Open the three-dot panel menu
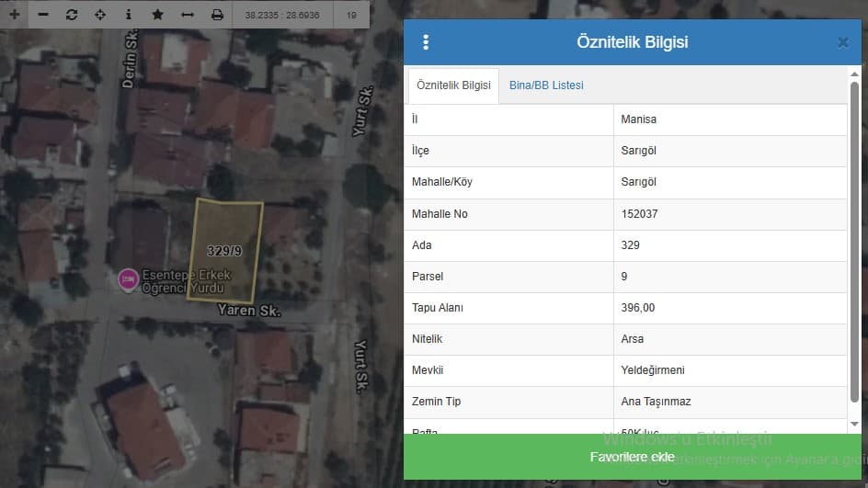The width and height of the screenshot is (868, 488). [426, 42]
